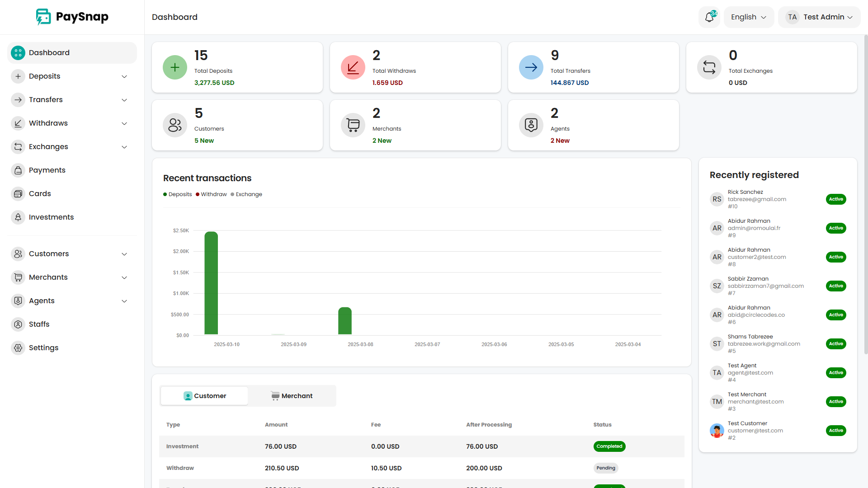Open the Investments section
This screenshot has height=488, width=868.
(x=51, y=217)
